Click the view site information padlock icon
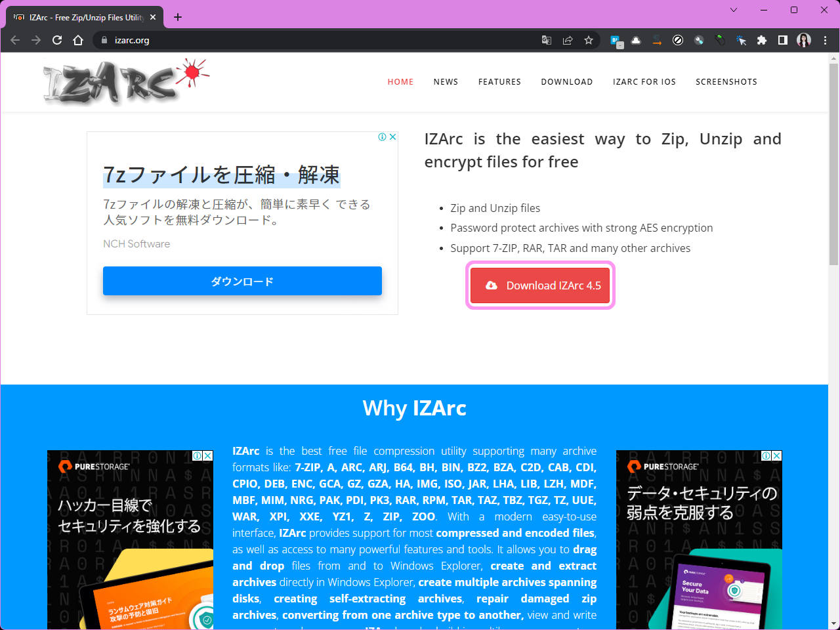 [103, 40]
